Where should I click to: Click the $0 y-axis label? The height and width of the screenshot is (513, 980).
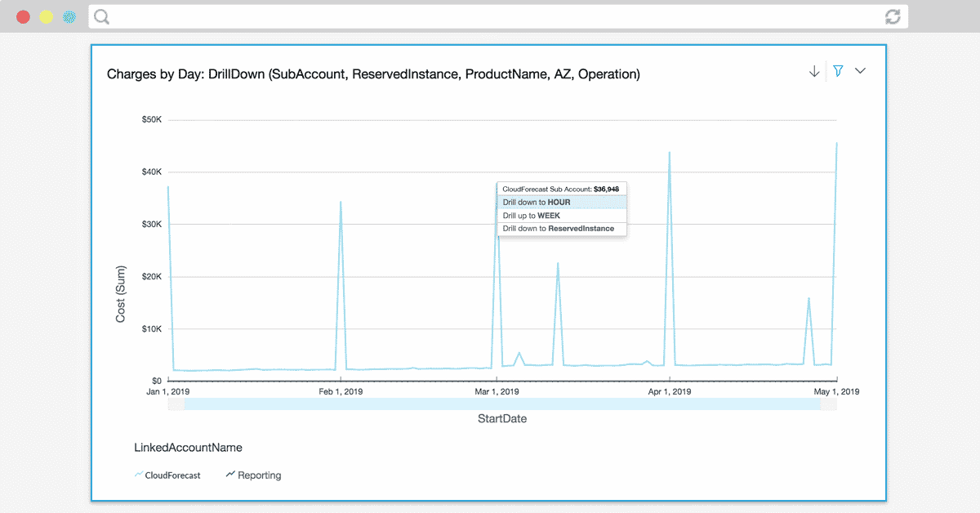pyautogui.click(x=157, y=381)
